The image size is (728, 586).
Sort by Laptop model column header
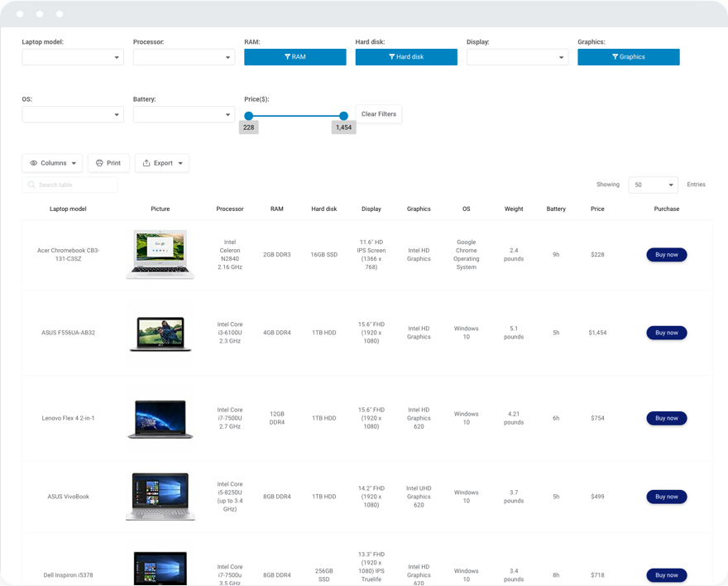pos(68,209)
